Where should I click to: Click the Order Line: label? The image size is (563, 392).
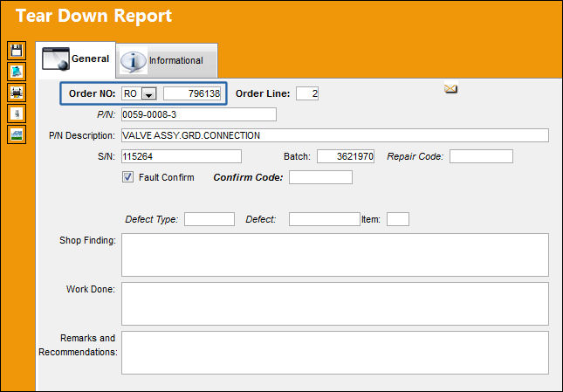click(263, 93)
